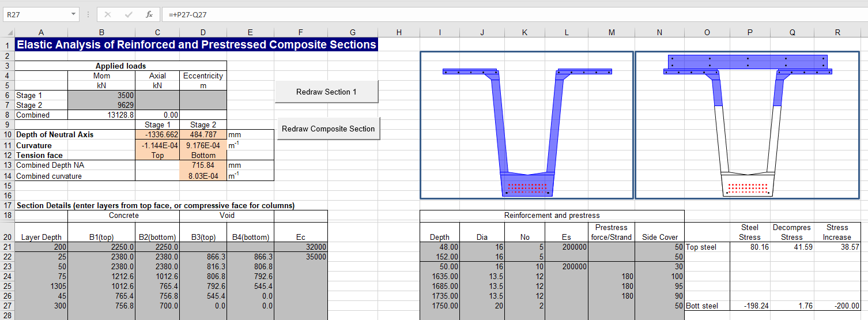Click inside the Name Box showing R27
The height and width of the screenshot is (320, 868).
pyautogui.click(x=35, y=14)
